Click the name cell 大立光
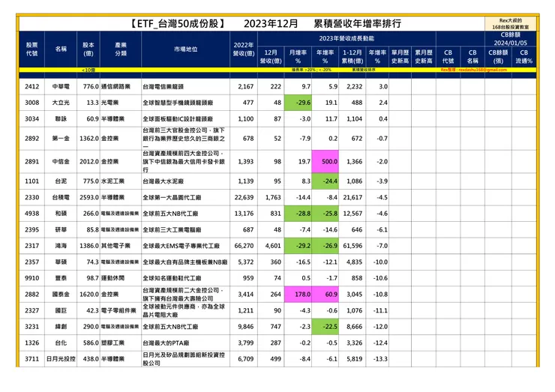Screen dimensions: 555x392 tap(61, 103)
